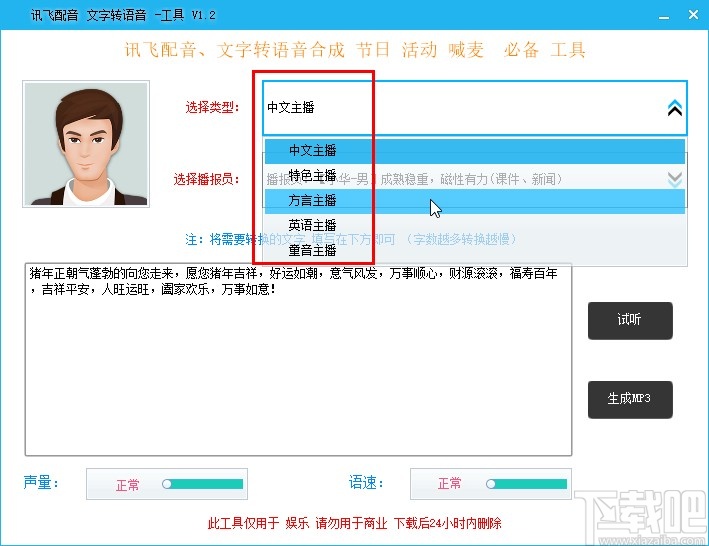Screen dimensions: 709x546
Task: Adjust the 声量 volume slider
Action: coord(203,484)
